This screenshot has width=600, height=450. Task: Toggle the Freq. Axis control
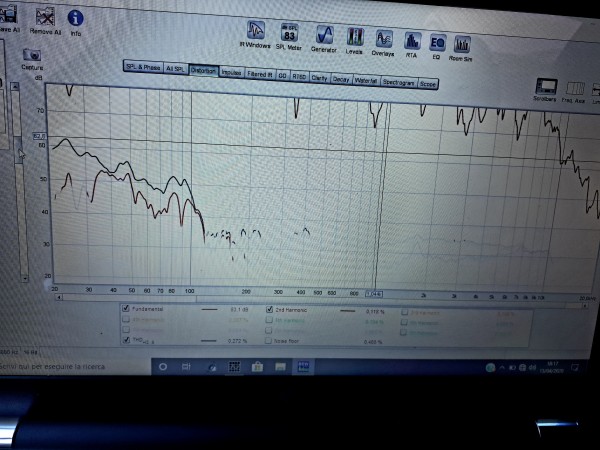tap(574, 91)
